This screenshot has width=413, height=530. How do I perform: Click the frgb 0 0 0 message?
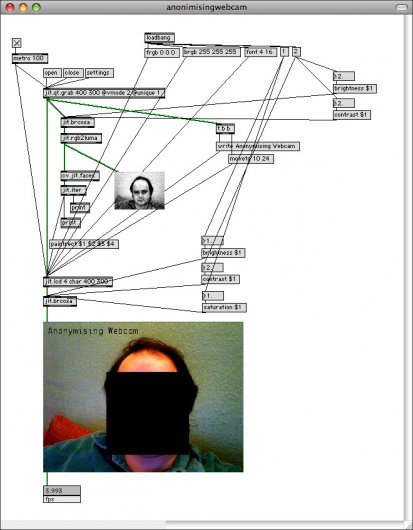pyautogui.click(x=162, y=52)
